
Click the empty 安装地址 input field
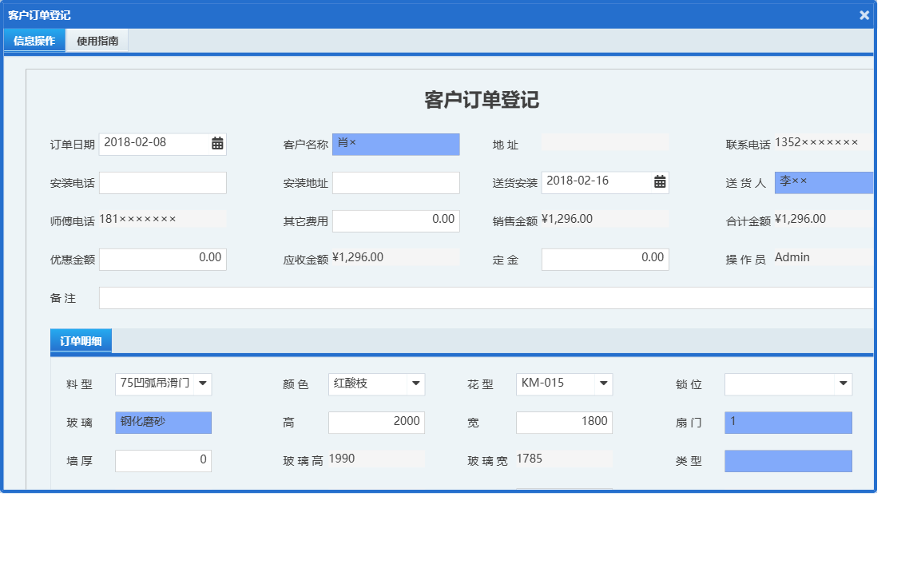[x=396, y=182]
